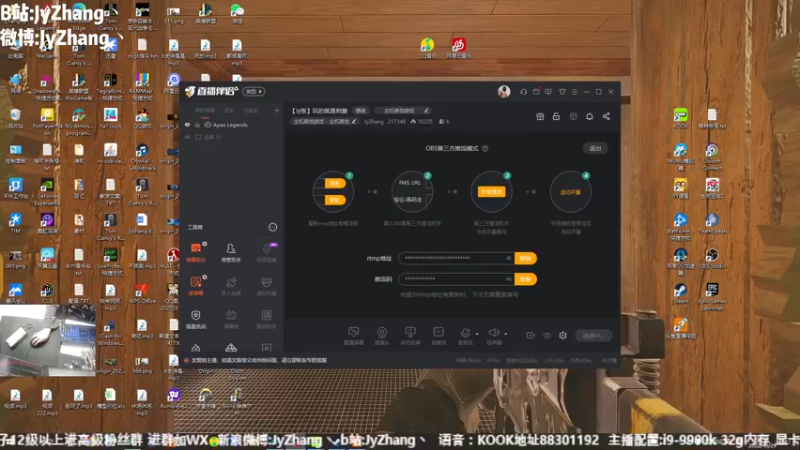Share the stream with share icon
The image size is (800, 450).
pos(606,116)
